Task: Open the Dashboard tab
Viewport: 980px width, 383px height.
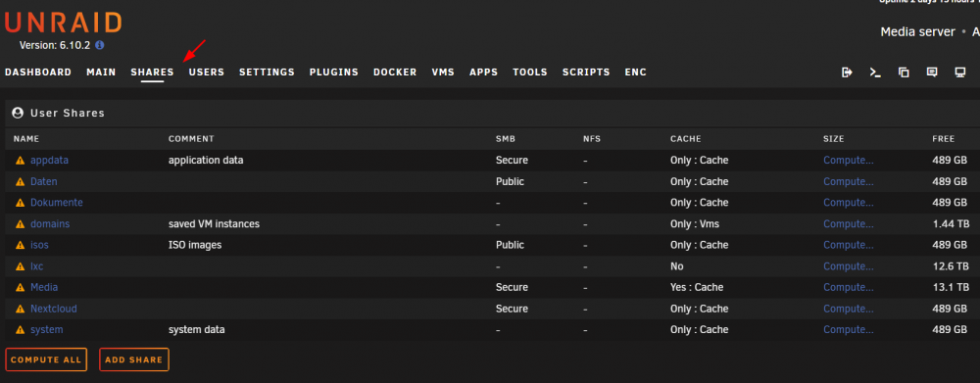Action: [38, 72]
